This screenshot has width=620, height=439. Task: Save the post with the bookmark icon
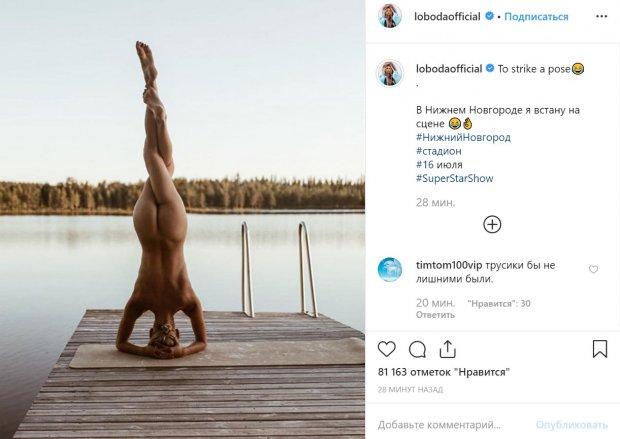click(600, 349)
